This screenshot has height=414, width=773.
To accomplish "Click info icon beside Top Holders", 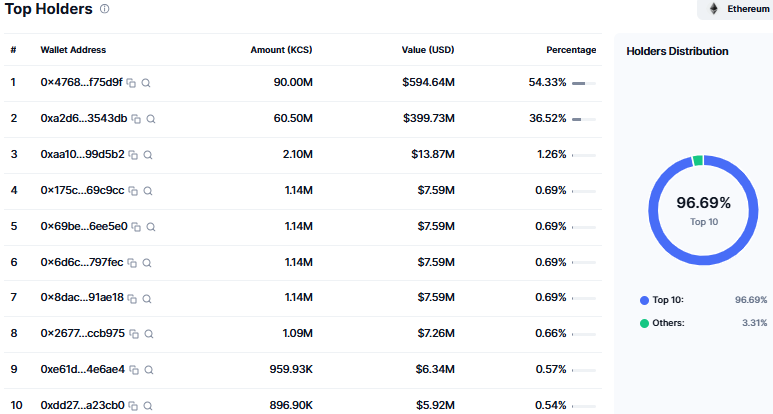I will click(105, 9).
